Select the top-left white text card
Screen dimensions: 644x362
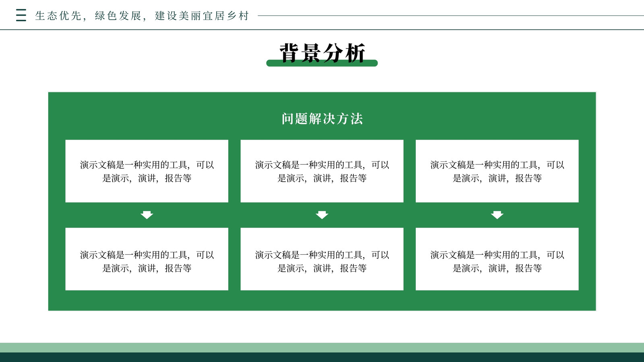[x=147, y=171]
